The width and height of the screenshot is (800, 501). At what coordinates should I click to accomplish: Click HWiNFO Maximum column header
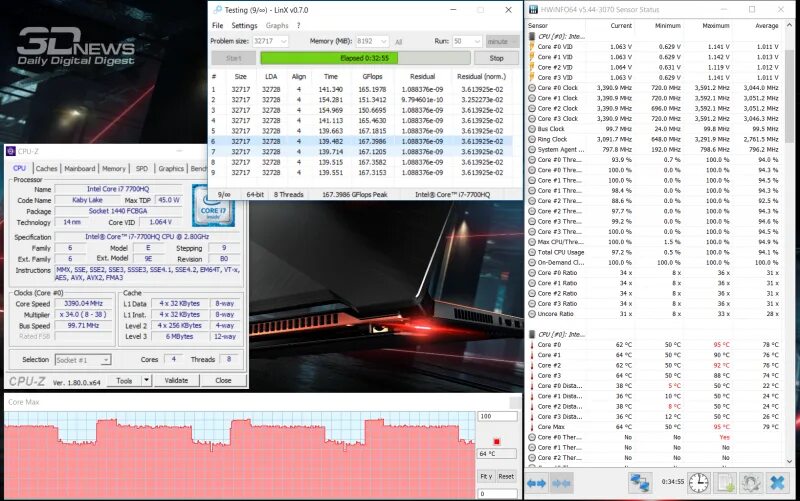coord(715,26)
